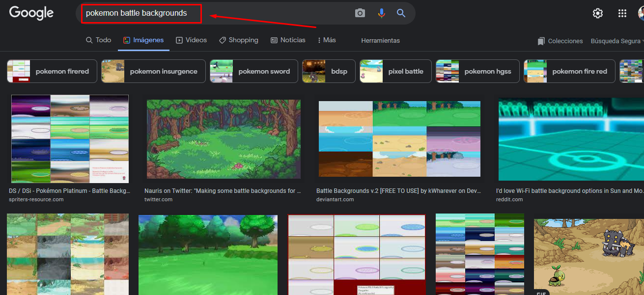Switch to the Todo tab
Screen dimensions: 644x295
click(x=98, y=40)
